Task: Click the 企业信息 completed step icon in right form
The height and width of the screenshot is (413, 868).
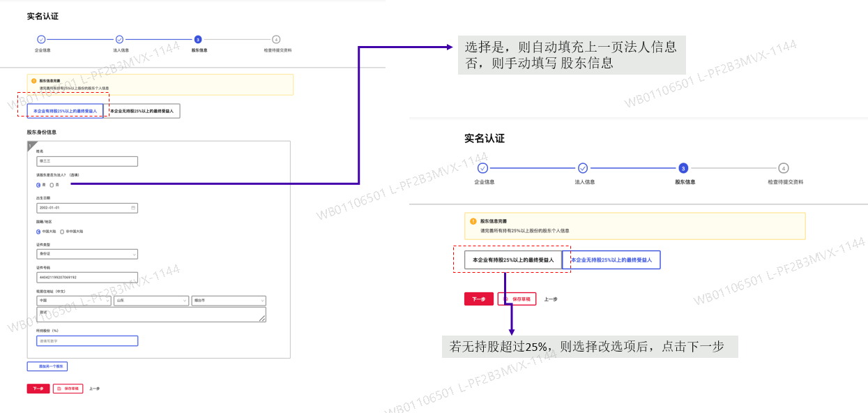Action: pos(483,168)
